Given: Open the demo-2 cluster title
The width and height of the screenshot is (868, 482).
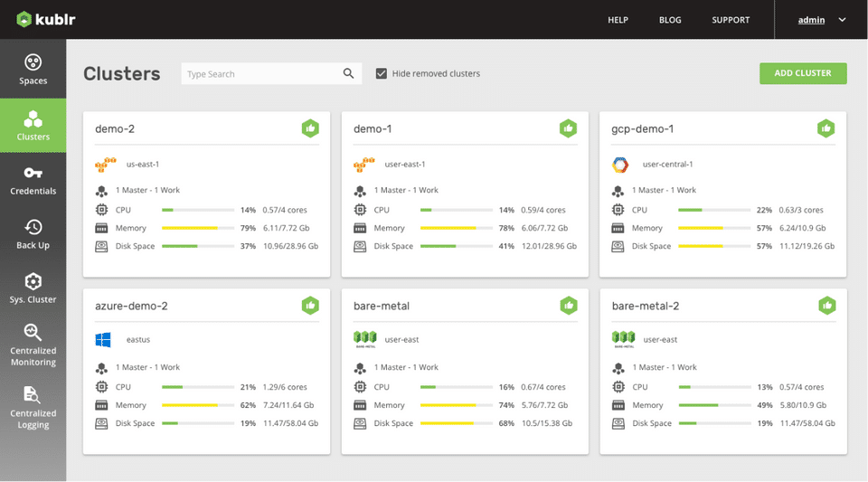Looking at the screenshot, I should [115, 129].
